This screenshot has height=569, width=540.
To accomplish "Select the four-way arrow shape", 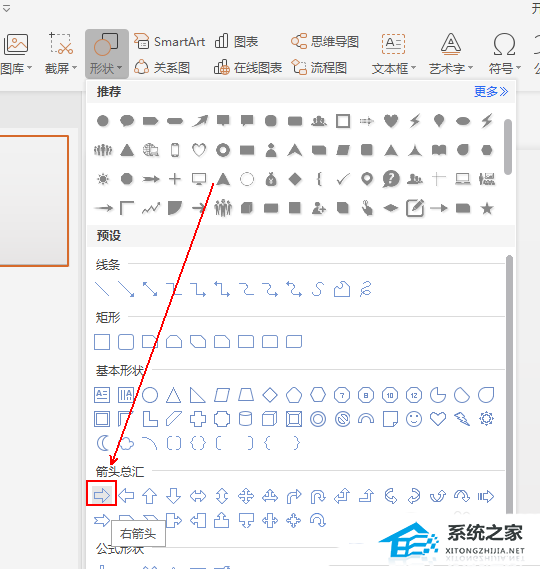I will coord(246,496).
